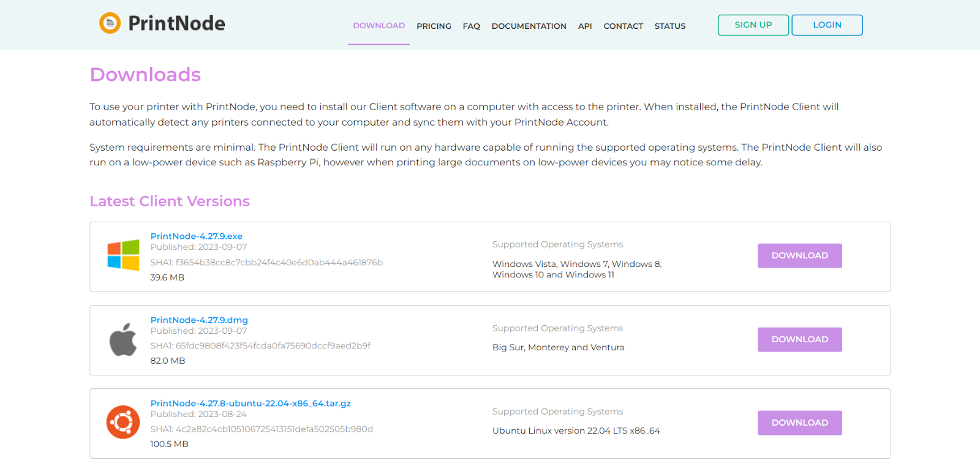
Task: Click the macOS SHA1 hash 65fdc9808f423f54fcda0fa75690dccf9aed2b9f
Action: (273, 346)
